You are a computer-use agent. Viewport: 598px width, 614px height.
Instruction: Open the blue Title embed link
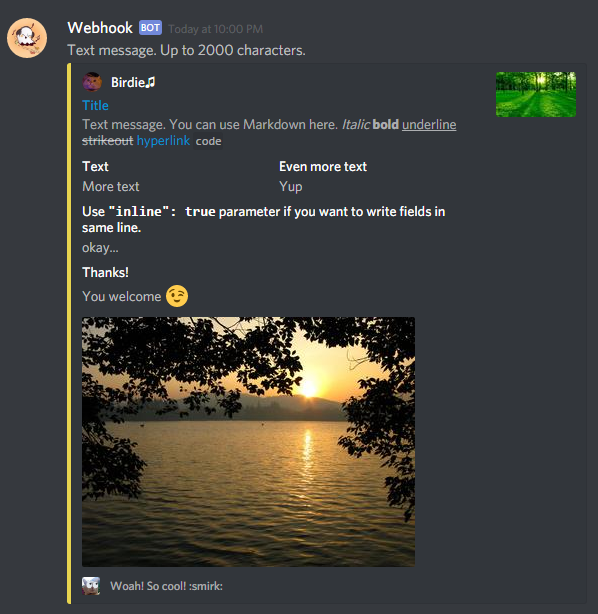pyautogui.click(x=95, y=105)
